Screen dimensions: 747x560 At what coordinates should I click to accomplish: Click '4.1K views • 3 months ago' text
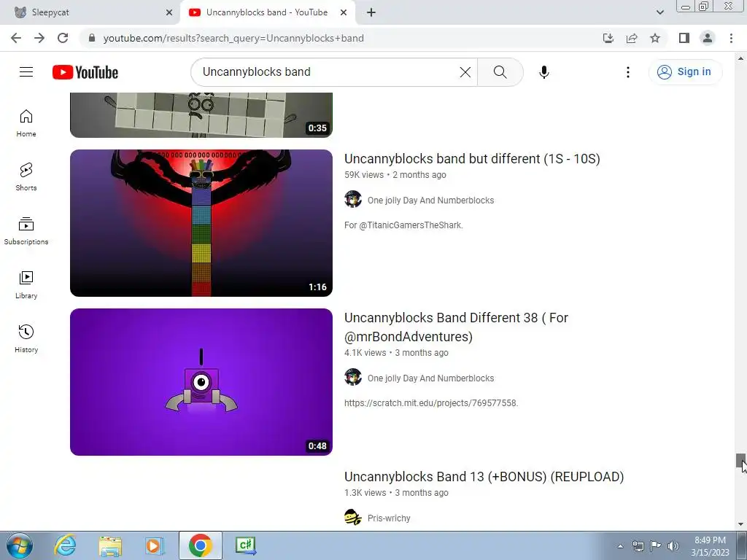click(x=396, y=353)
